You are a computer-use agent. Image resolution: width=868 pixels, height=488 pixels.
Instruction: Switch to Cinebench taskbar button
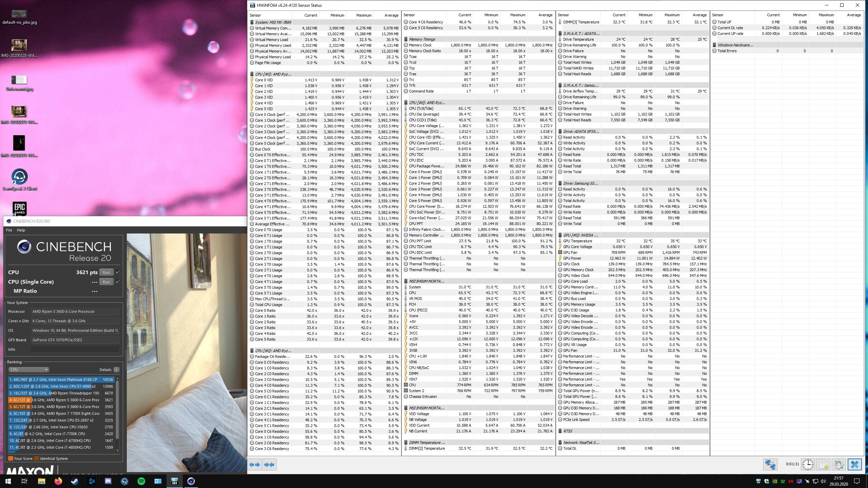[191, 481]
